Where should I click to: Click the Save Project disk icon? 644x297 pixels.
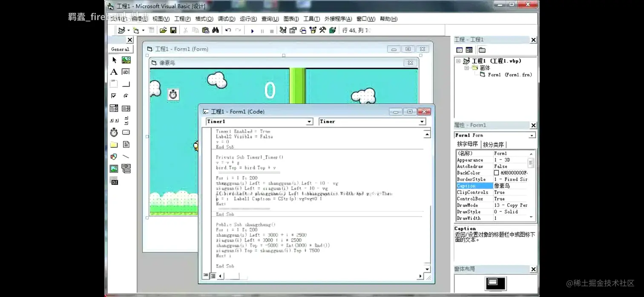coord(173,30)
